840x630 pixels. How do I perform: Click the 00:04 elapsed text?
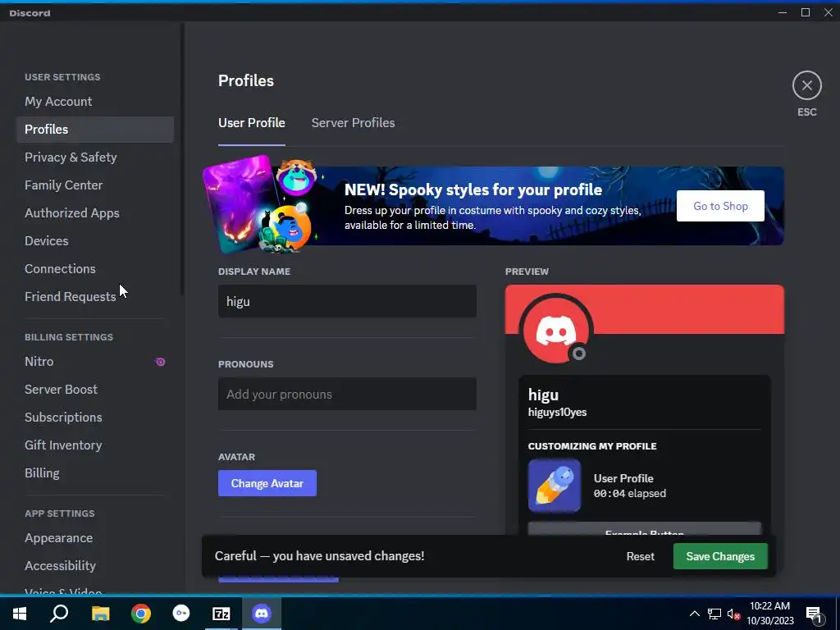629,493
